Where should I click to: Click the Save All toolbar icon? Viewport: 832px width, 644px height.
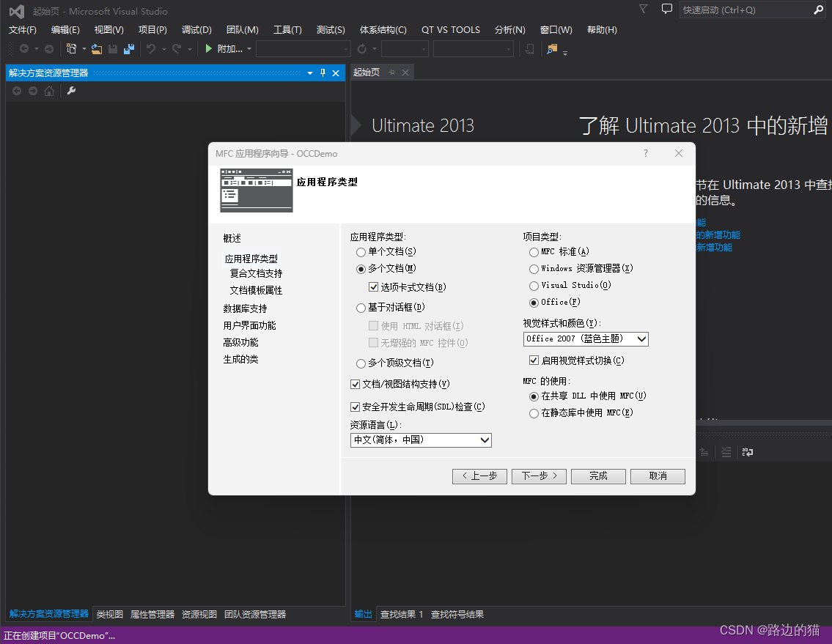pyautogui.click(x=128, y=49)
